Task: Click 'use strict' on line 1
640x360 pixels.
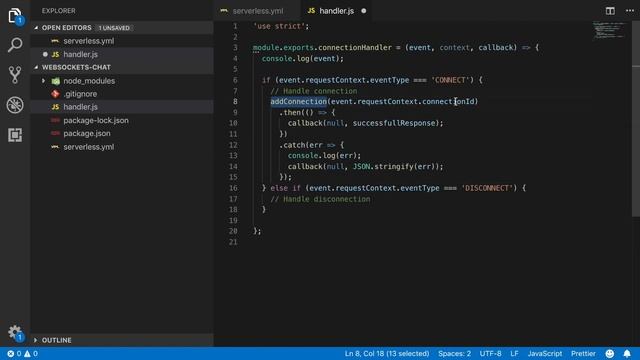Action: [x=279, y=26]
